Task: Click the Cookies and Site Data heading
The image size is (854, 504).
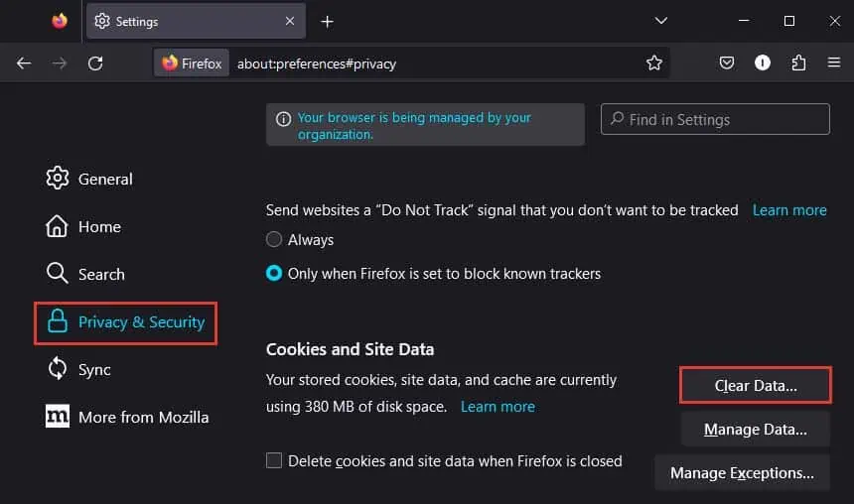Action: click(x=350, y=349)
